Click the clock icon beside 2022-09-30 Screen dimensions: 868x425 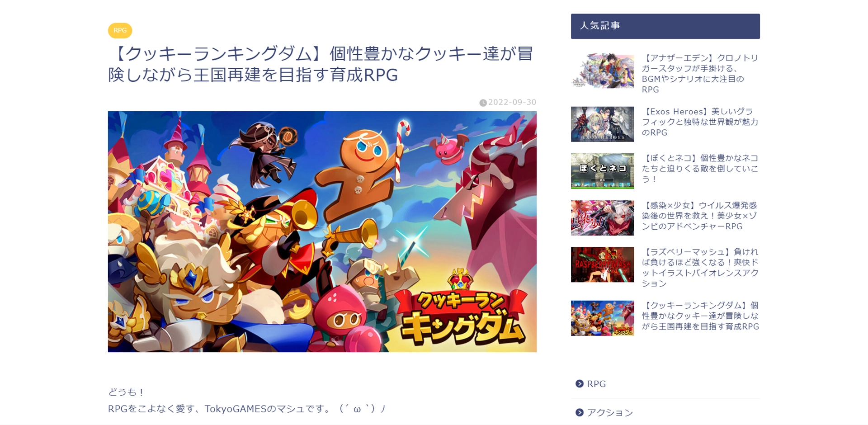point(483,103)
